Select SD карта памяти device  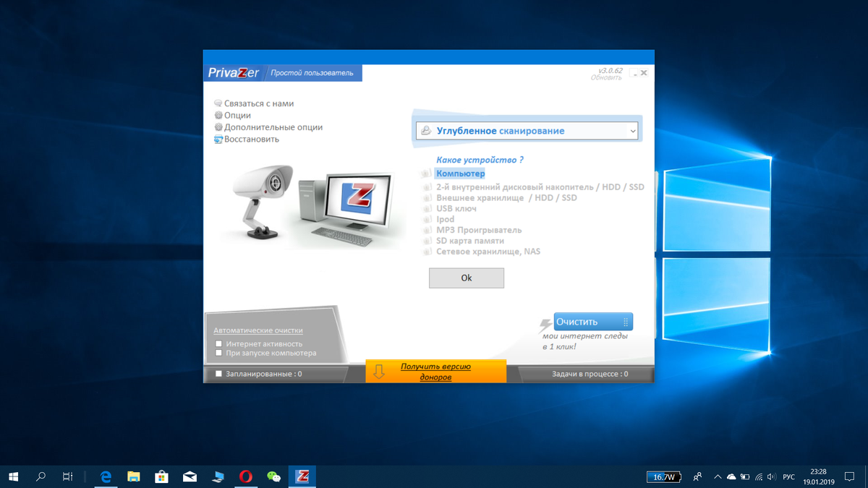tap(470, 241)
